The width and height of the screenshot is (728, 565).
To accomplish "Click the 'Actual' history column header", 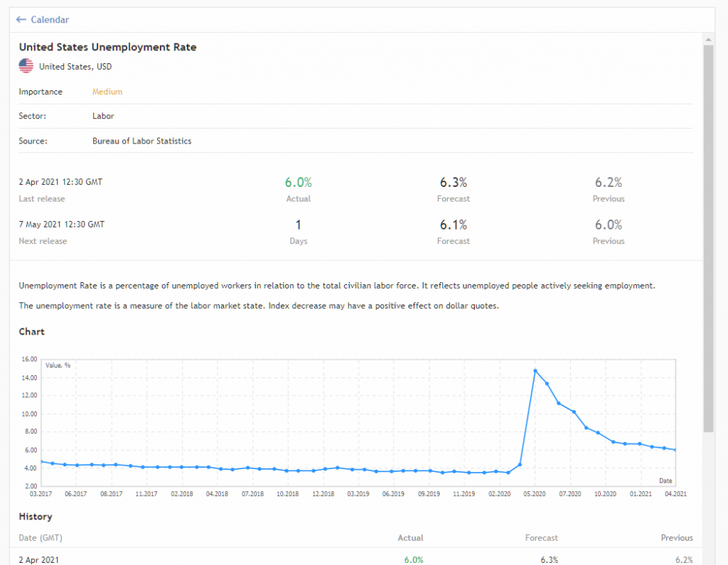I will (410, 537).
